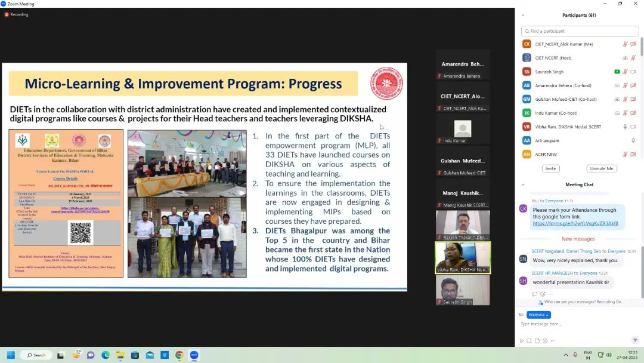The width and height of the screenshot is (644, 363).
Task: Click the microphone icon for Vibha Rani
Action: 625,127
